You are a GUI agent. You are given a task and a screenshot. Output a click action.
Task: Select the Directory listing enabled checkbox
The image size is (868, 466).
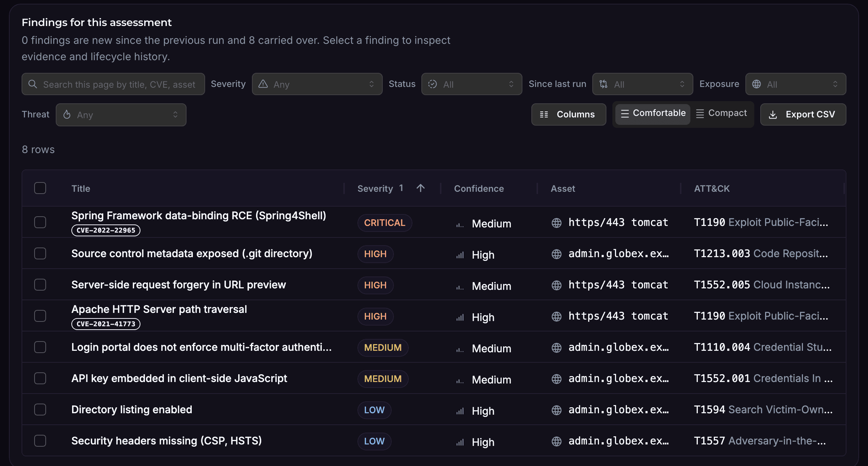pos(40,410)
